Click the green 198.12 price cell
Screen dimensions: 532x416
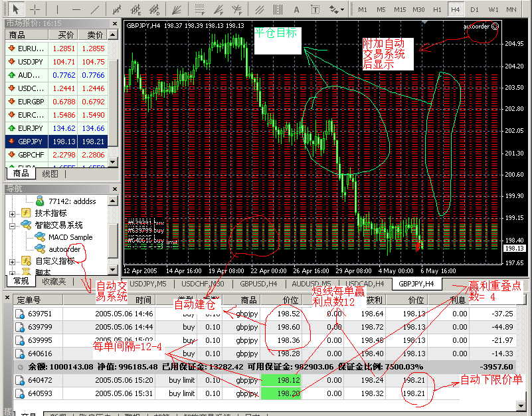click(x=282, y=379)
